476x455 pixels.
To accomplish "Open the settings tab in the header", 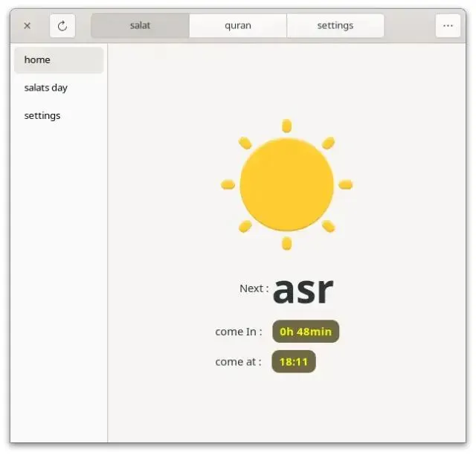I will click(335, 26).
